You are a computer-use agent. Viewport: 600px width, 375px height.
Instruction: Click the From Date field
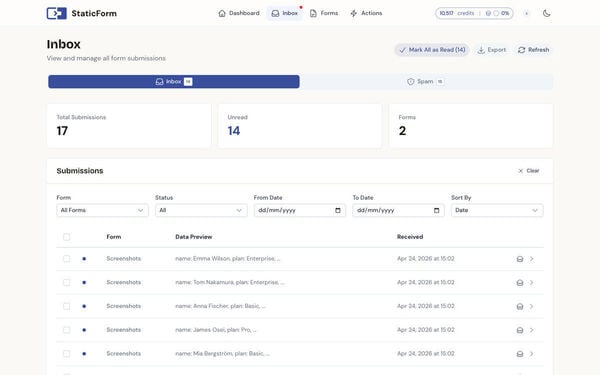pos(300,210)
